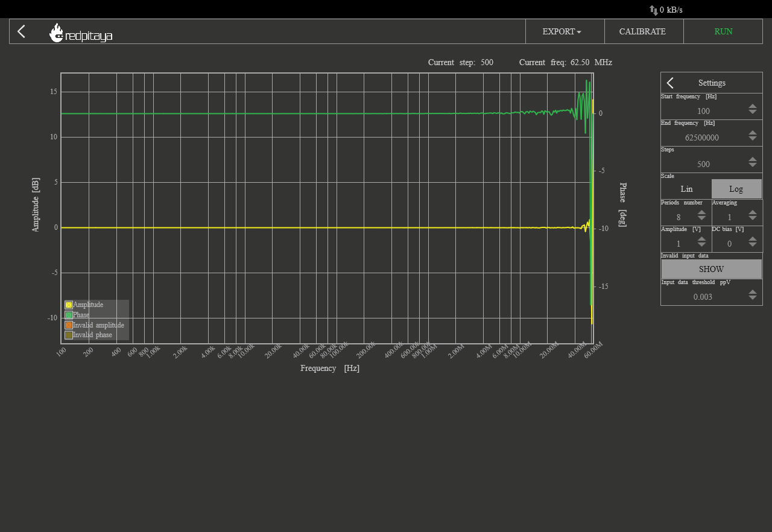Screen dimensions: 772x532
Task: Switch scale to Lin
Action: 686,189
